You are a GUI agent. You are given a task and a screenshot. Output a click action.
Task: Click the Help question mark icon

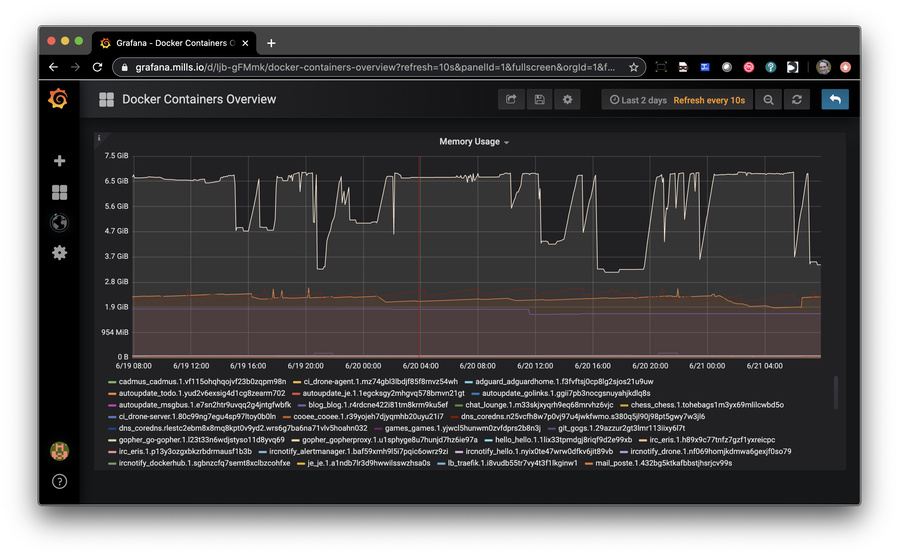click(59, 481)
